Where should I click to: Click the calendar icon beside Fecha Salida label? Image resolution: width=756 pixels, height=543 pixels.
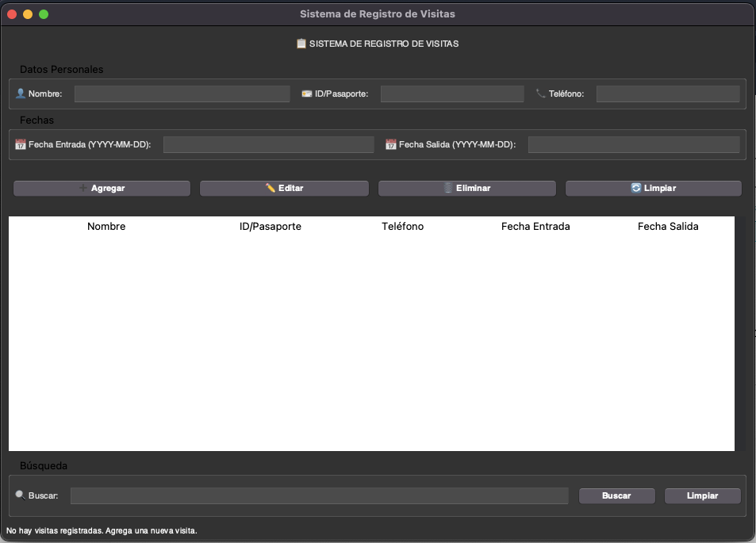(390, 144)
